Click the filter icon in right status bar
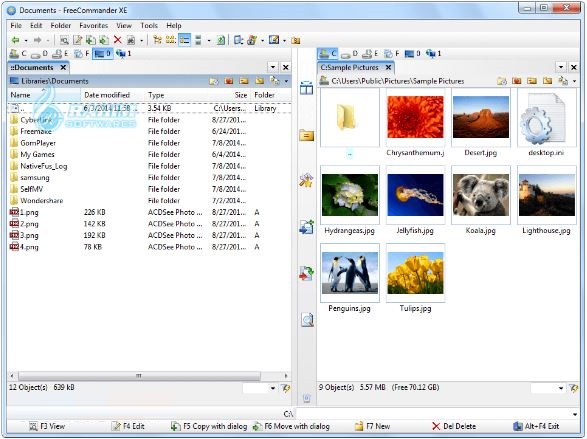The width and height of the screenshot is (587, 439). (x=574, y=388)
